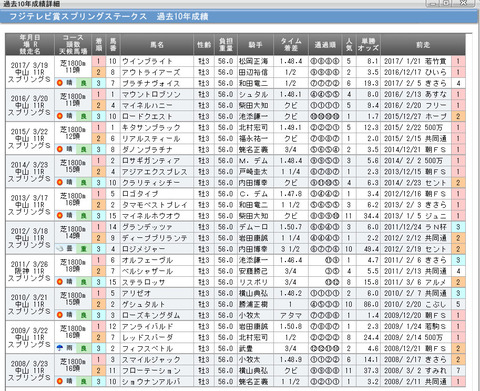This screenshot has height=391, width=480.
Task: Click horse name キタサンブラック
Action: tap(151, 127)
